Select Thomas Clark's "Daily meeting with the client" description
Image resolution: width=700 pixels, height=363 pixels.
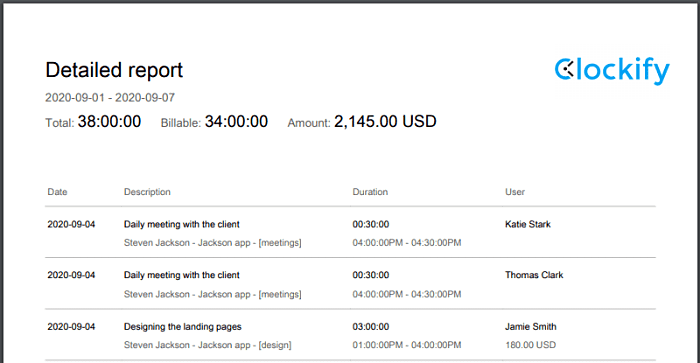click(182, 275)
